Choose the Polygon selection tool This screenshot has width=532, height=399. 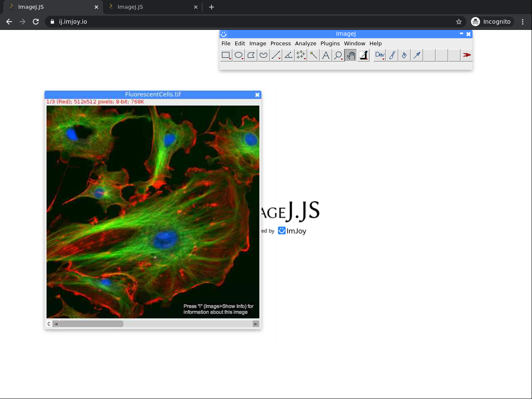[251, 55]
